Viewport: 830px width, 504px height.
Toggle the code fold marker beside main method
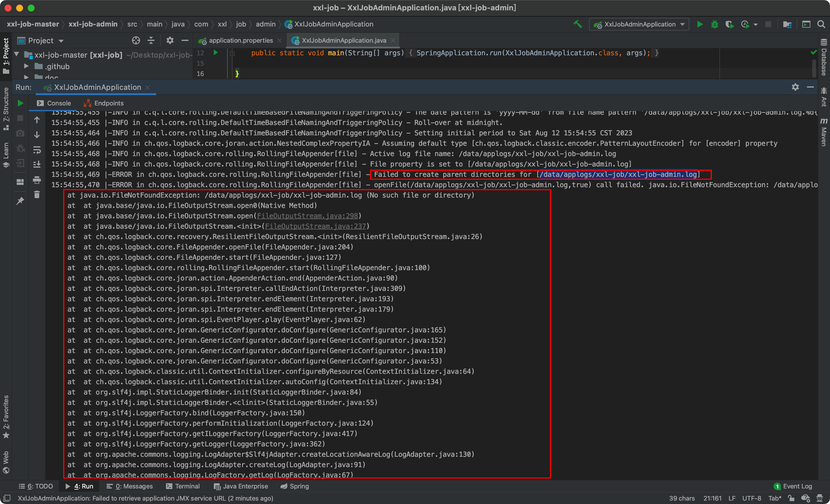(232, 53)
